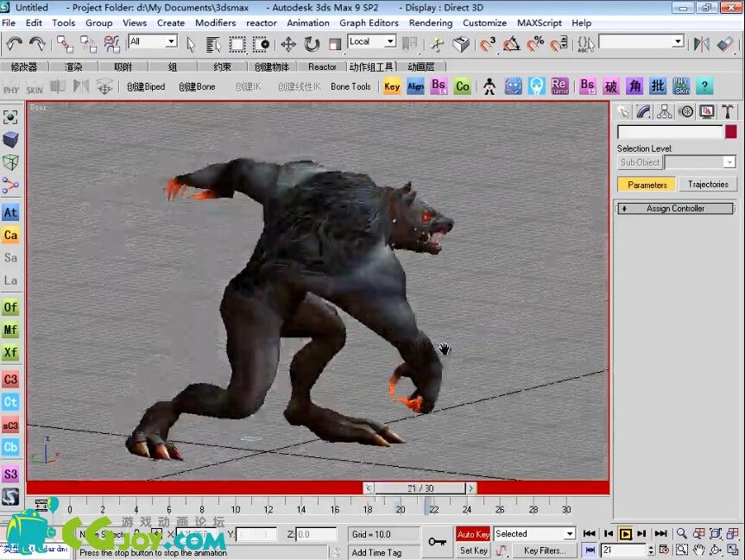Click the green Of sidebar icon
This screenshot has height=560, width=745.
coord(10,307)
